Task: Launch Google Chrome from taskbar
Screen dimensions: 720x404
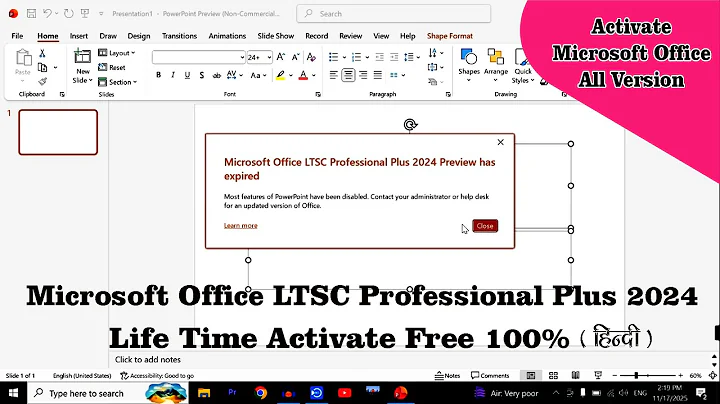Action: point(260,393)
